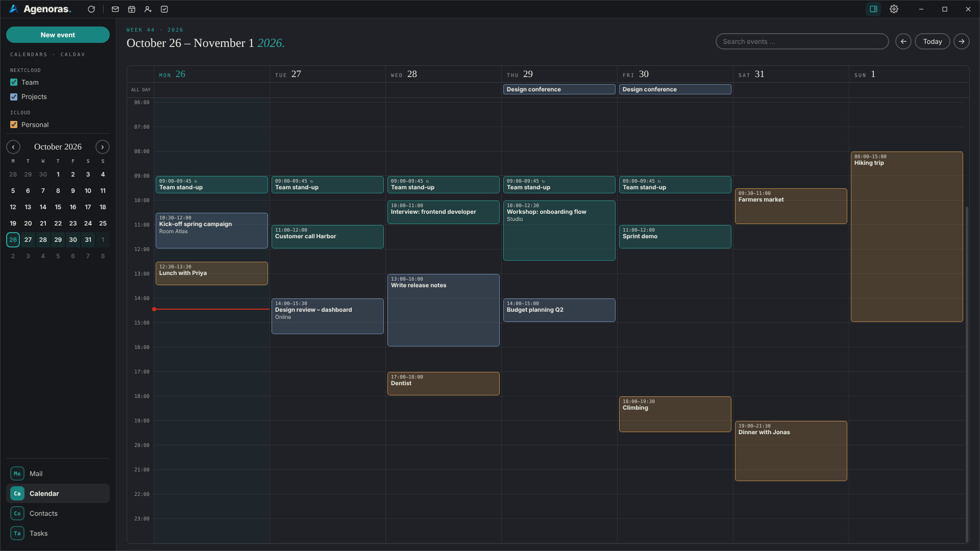
Task: Open Contacts from sidebar
Action: [x=58, y=513]
